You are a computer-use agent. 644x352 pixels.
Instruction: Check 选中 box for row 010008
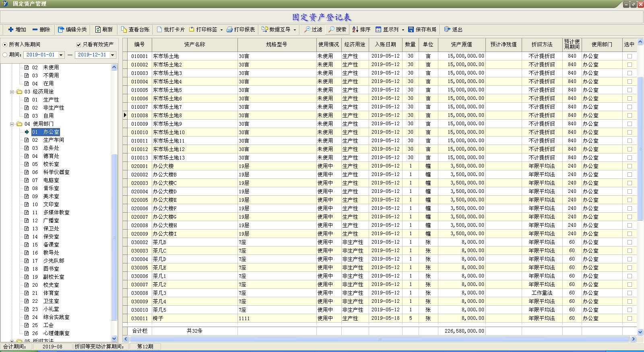click(x=630, y=115)
